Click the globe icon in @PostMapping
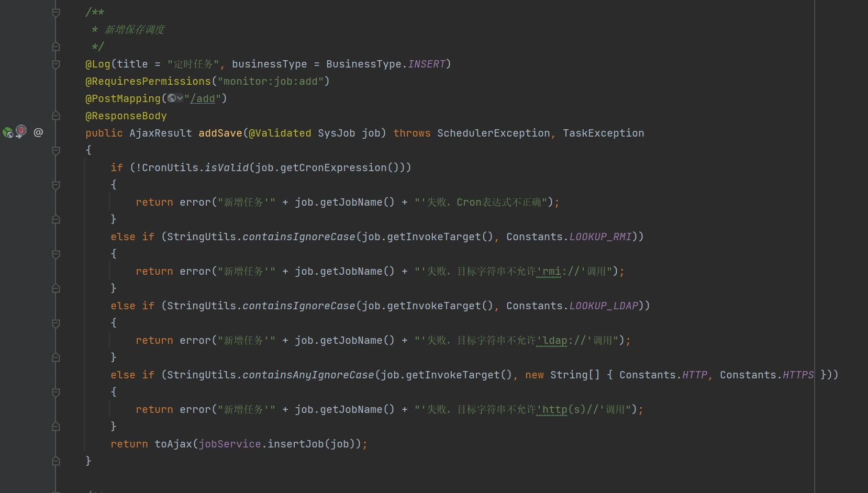868x493 pixels. pyautogui.click(x=171, y=98)
